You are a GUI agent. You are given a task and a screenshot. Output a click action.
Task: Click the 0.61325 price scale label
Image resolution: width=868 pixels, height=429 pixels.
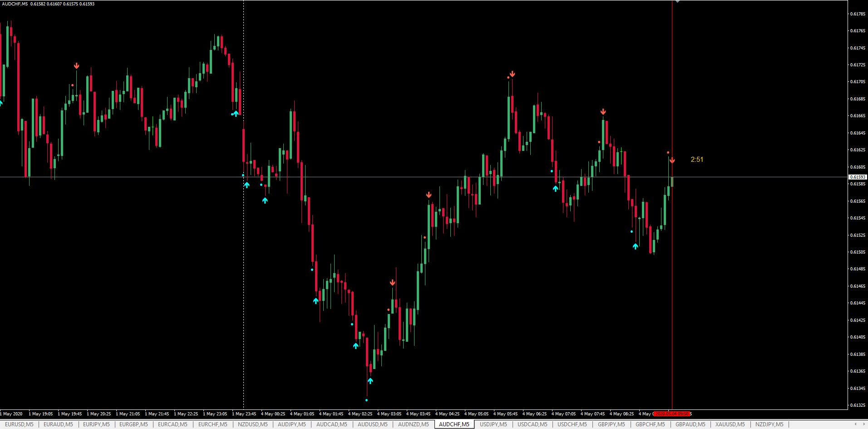coord(858,405)
